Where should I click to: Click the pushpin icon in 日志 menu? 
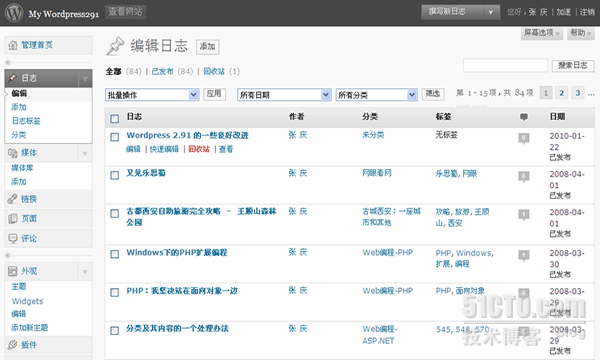click(x=13, y=78)
